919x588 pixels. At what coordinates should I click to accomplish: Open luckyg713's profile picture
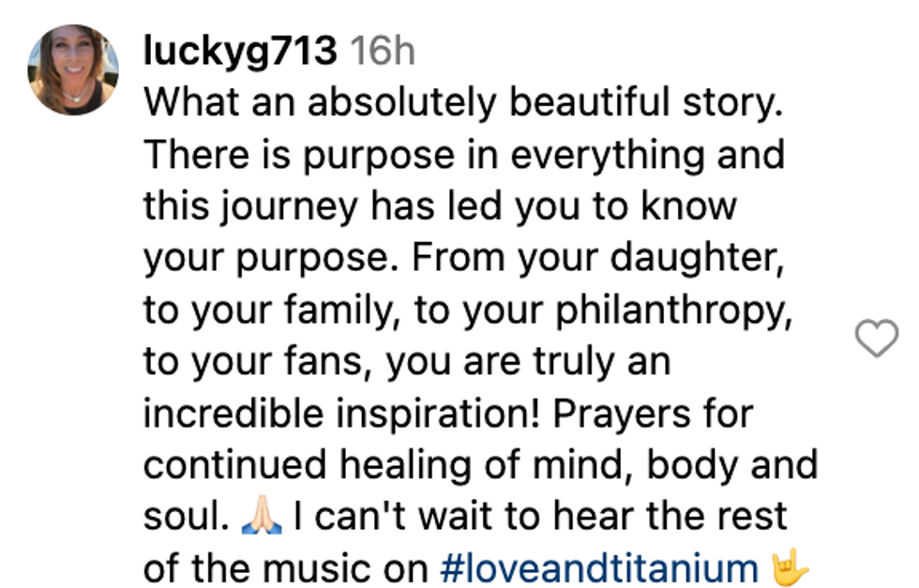(73, 69)
